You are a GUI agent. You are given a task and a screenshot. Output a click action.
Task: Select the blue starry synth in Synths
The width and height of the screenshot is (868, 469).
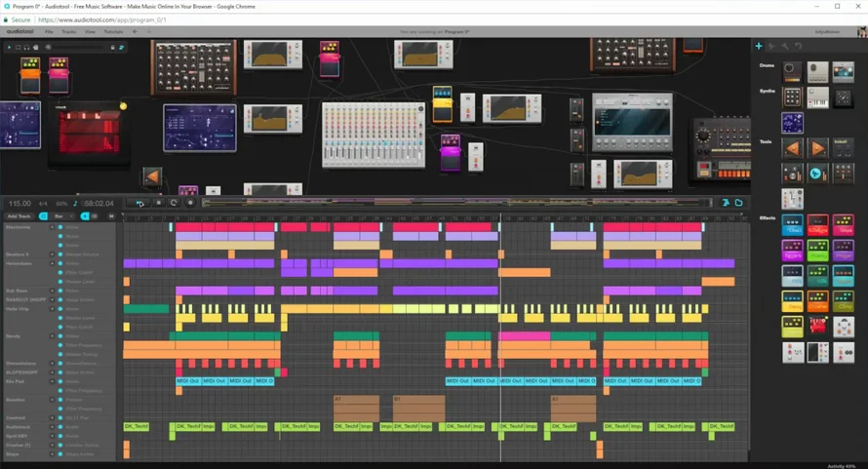coord(792,123)
